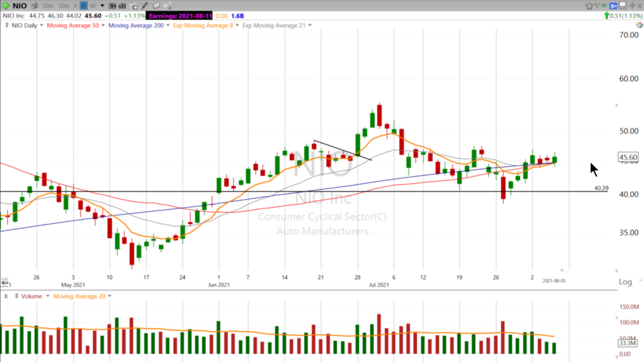The width and height of the screenshot is (644, 362).
Task: Select the 30m timeframe
Action: [x=63, y=6]
